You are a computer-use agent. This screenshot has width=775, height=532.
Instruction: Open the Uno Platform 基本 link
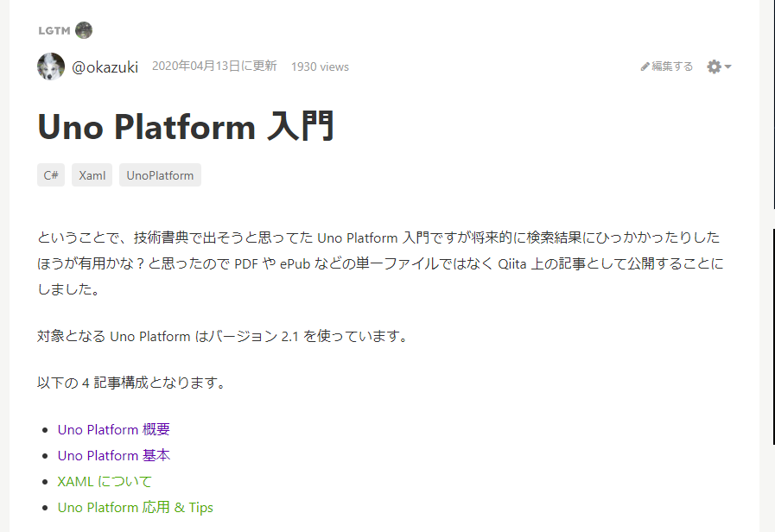click(x=114, y=455)
